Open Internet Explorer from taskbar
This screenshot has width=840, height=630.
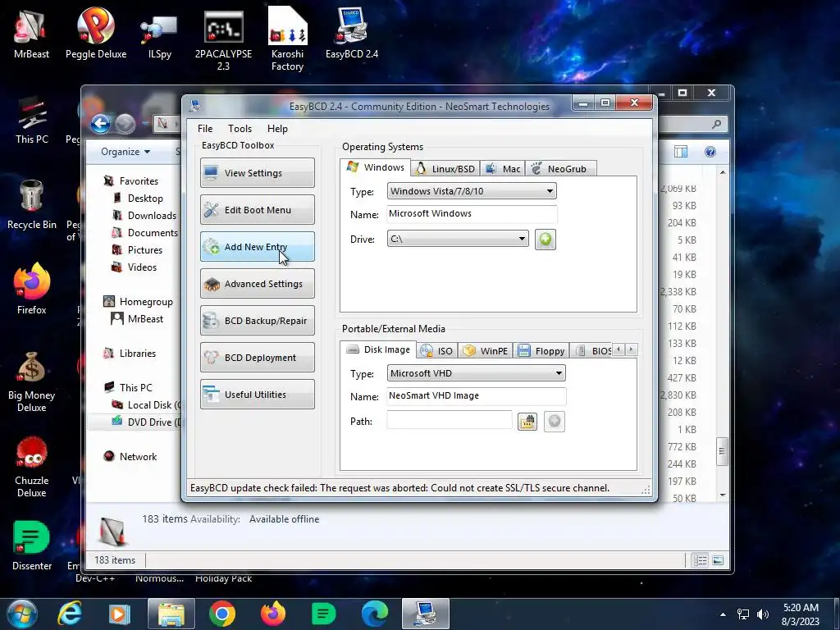(69, 614)
